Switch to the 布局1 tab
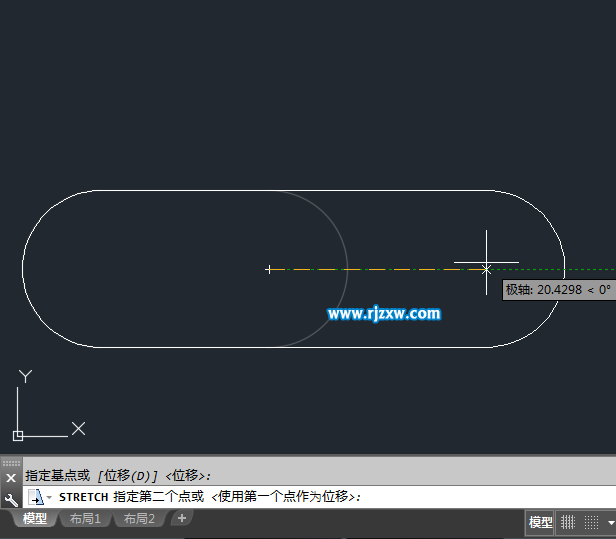Image resolution: width=616 pixels, height=539 pixels. coord(85,519)
